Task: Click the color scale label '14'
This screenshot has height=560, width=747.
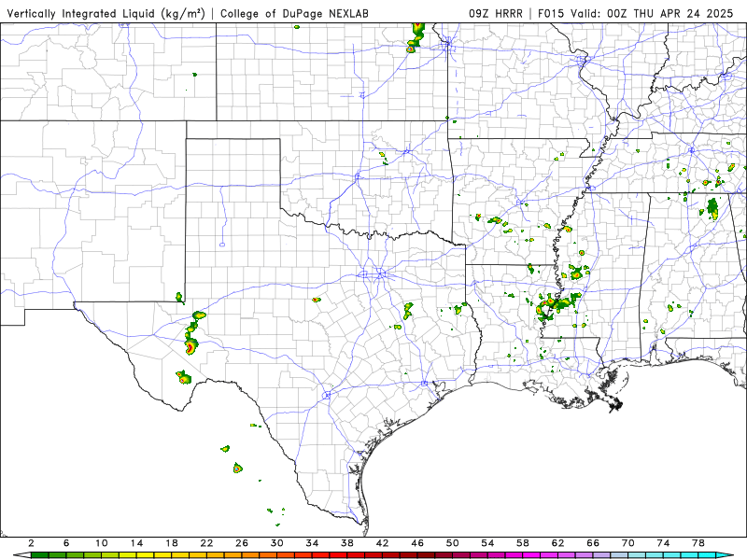Action: point(136,543)
